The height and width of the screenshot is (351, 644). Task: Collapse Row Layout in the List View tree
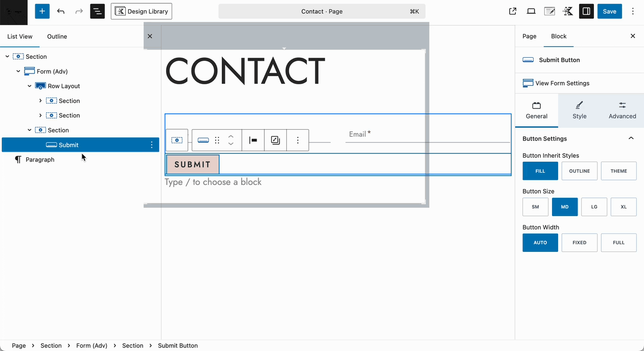[x=29, y=86]
